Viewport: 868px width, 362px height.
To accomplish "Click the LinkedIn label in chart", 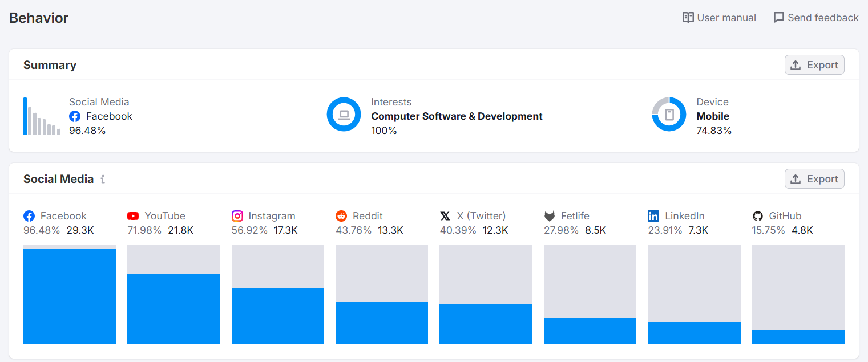I will pyautogui.click(x=685, y=216).
